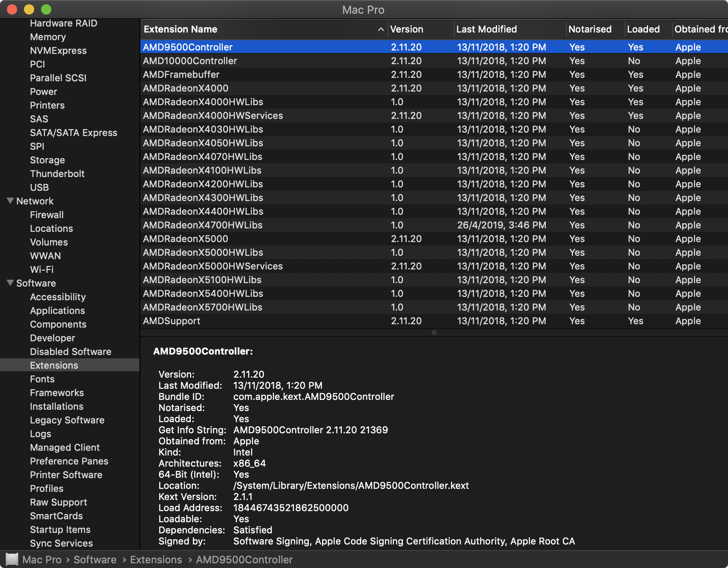Select Parallel SCSI sidebar entry
The width and height of the screenshot is (728, 568).
click(58, 78)
